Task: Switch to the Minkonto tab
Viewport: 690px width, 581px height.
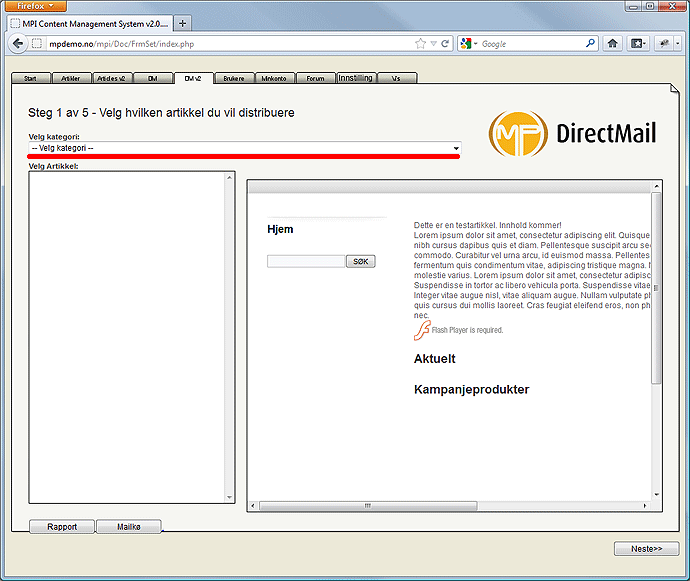Action: (275, 78)
